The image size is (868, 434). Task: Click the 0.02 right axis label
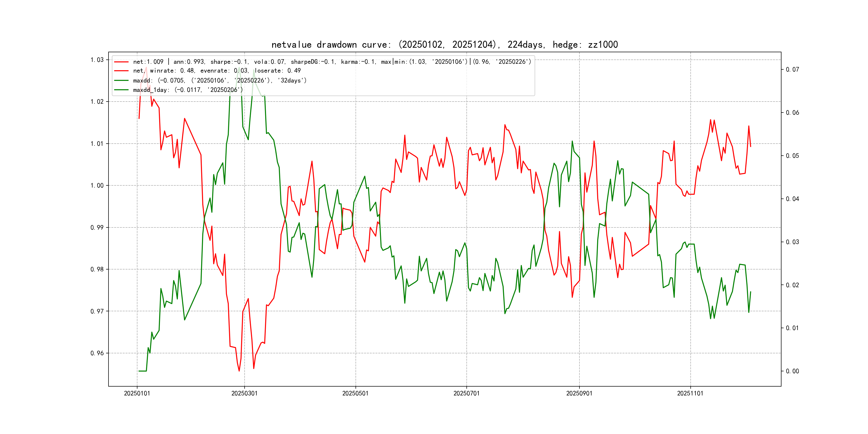pyautogui.click(x=792, y=285)
